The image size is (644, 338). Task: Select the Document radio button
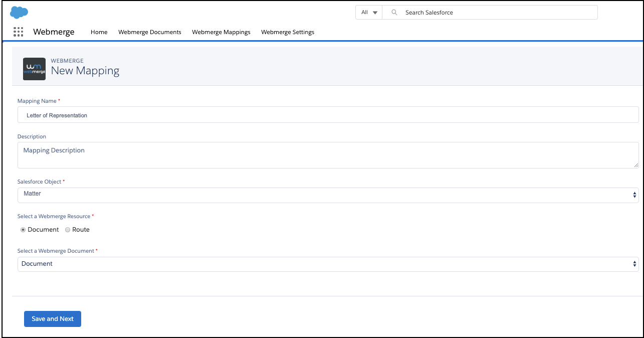click(23, 230)
